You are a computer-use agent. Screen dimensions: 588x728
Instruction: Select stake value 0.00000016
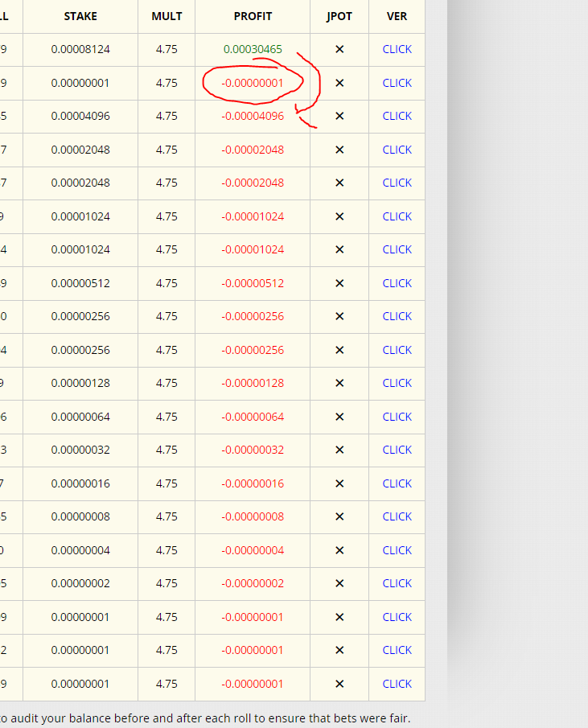click(x=80, y=483)
